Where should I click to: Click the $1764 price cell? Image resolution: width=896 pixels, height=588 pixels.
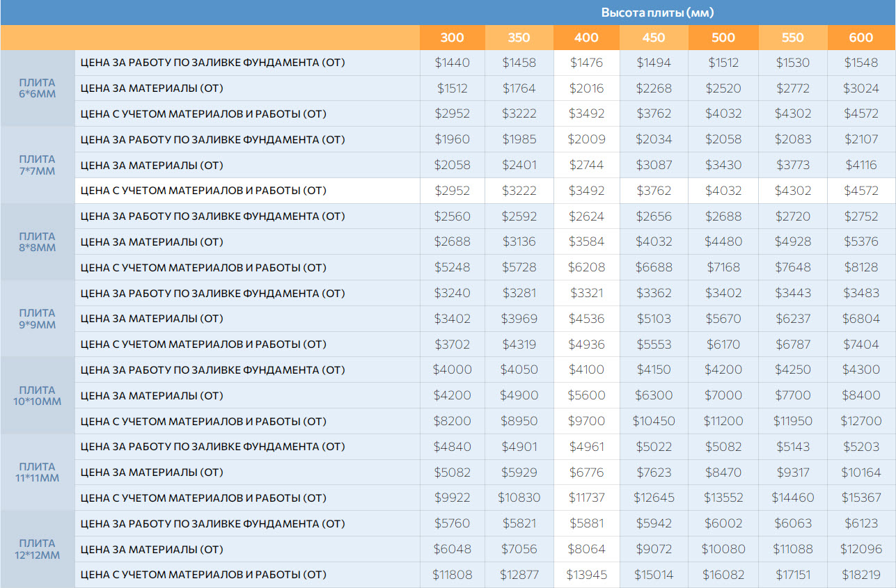tap(519, 88)
